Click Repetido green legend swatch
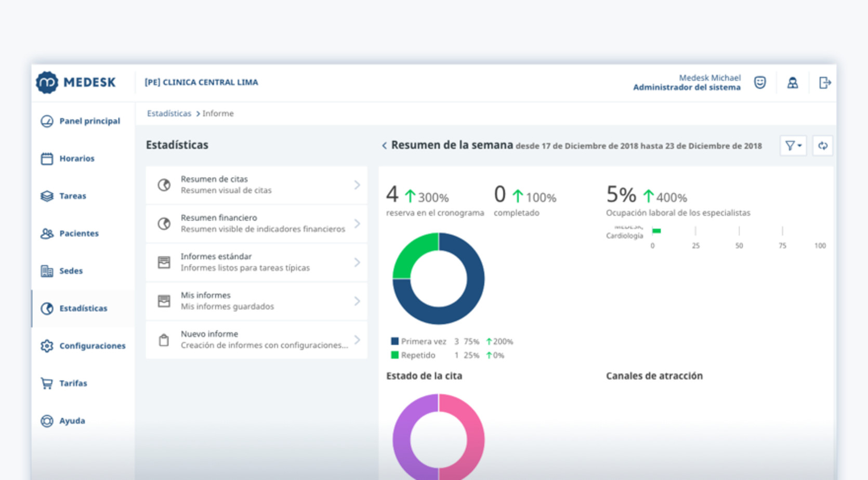 [x=394, y=355]
